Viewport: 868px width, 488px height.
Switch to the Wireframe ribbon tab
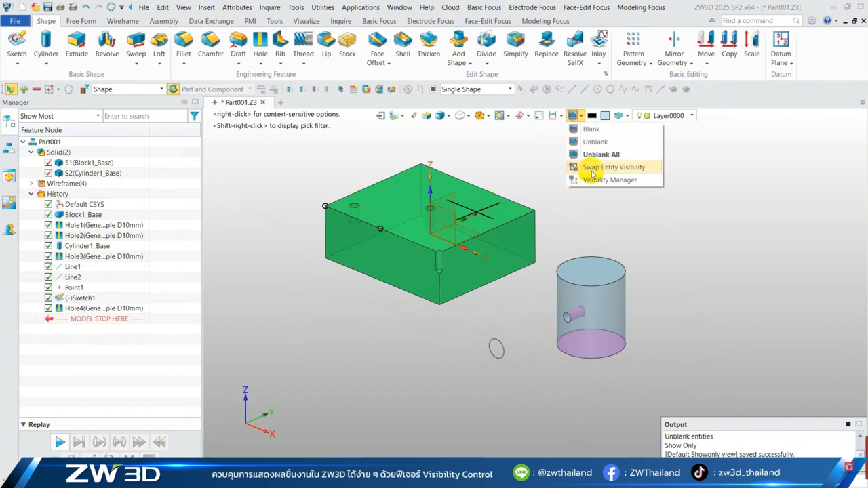pyautogui.click(x=123, y=21)
